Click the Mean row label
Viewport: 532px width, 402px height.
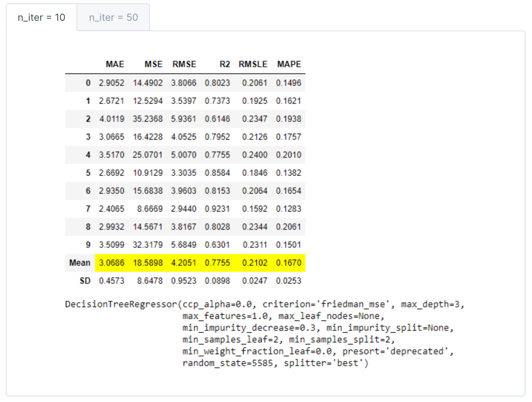point(80,263)
